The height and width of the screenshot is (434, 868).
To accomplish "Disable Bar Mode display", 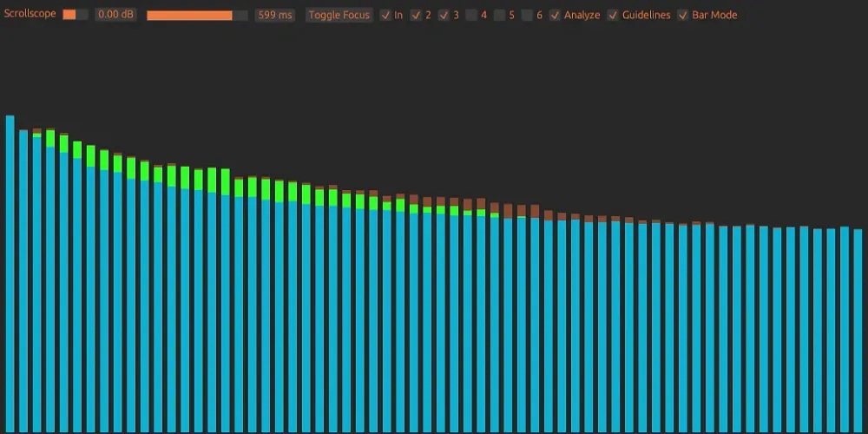I will click(x=683, y=15).
